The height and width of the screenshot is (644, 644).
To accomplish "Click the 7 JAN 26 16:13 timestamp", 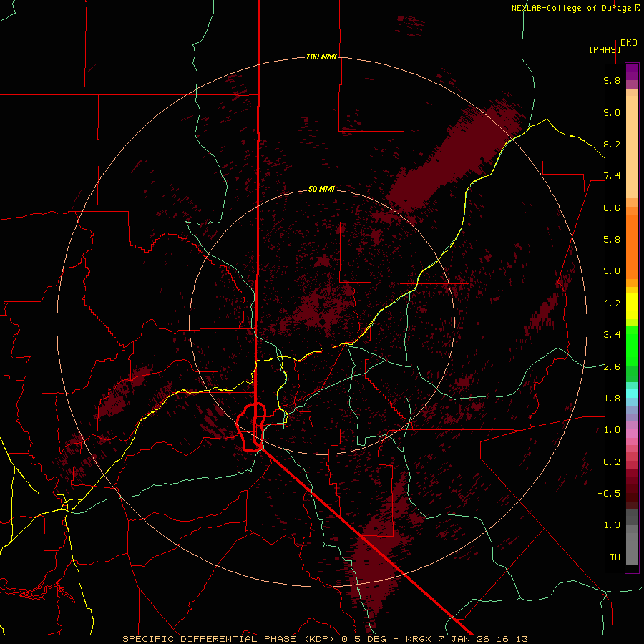I will click(x=484, y=639).
